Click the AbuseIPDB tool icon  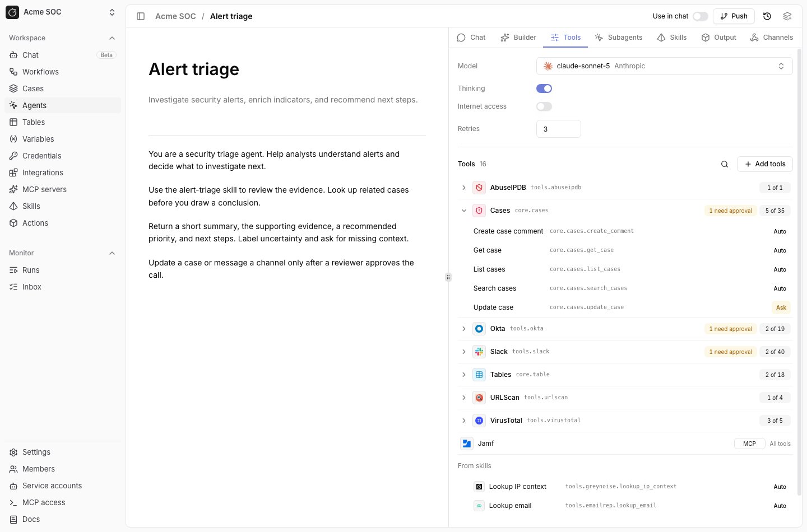479,188
